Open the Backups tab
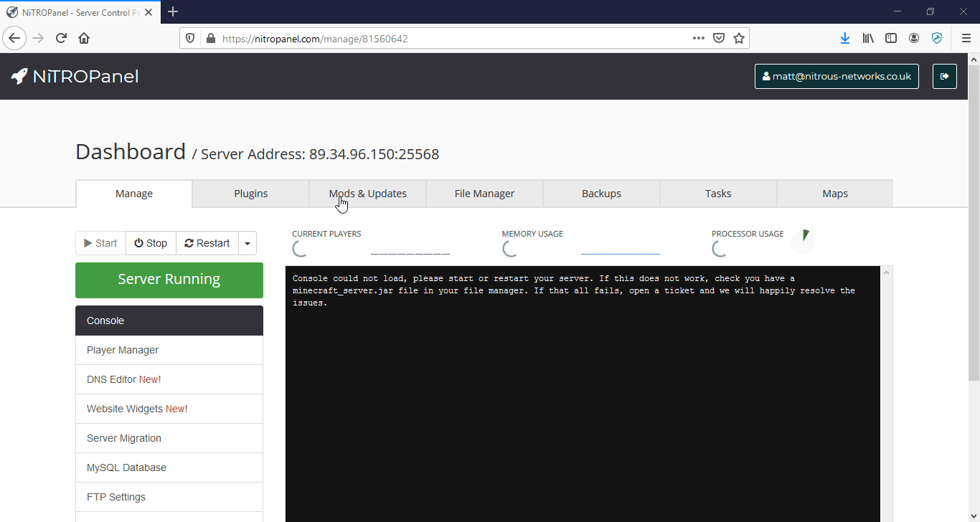 pyautogui.click(x=602, y=194)
